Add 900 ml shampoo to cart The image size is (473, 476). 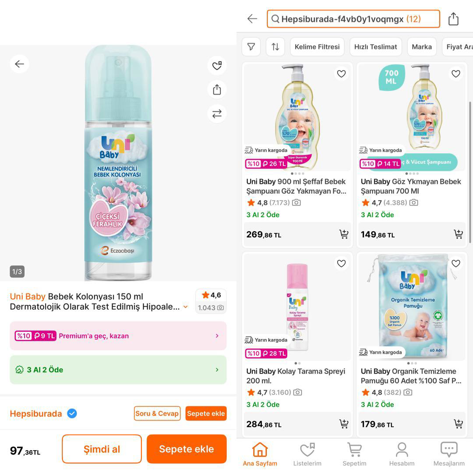pos(344,234)
